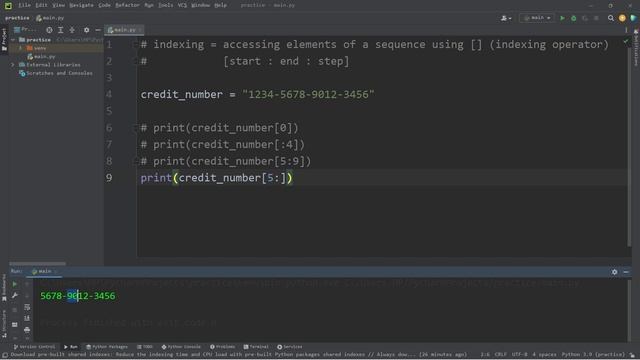Click the editor vertical scrollbar
The image size is (640, 360).
(x=629, y=147)
